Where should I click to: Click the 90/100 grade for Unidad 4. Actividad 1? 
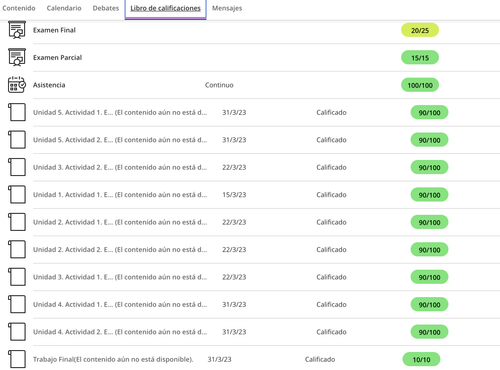point(429,304)
